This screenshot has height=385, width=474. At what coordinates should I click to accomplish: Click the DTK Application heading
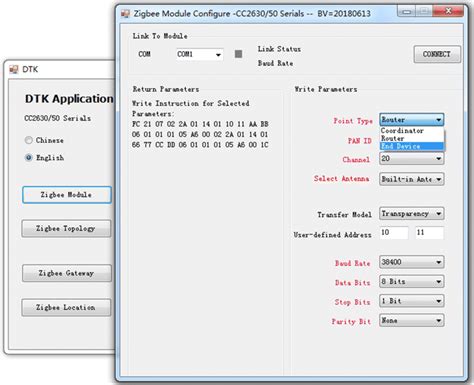click(69, 99)
